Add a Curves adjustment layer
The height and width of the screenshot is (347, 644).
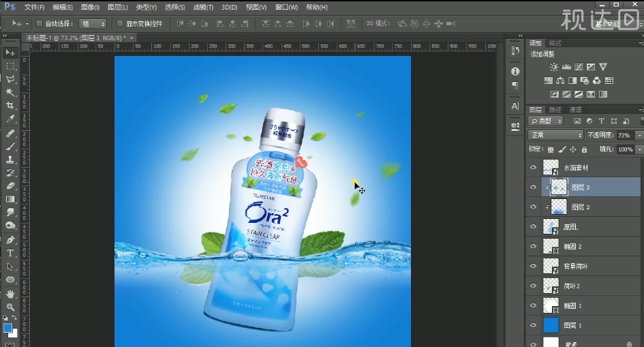pos(579,67)
